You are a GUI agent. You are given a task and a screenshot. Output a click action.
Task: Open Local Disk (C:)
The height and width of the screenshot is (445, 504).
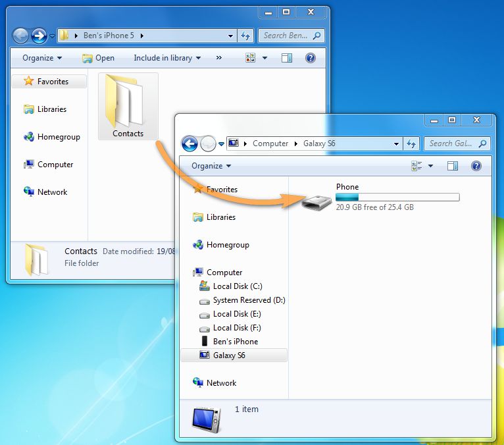pos(231,286)
